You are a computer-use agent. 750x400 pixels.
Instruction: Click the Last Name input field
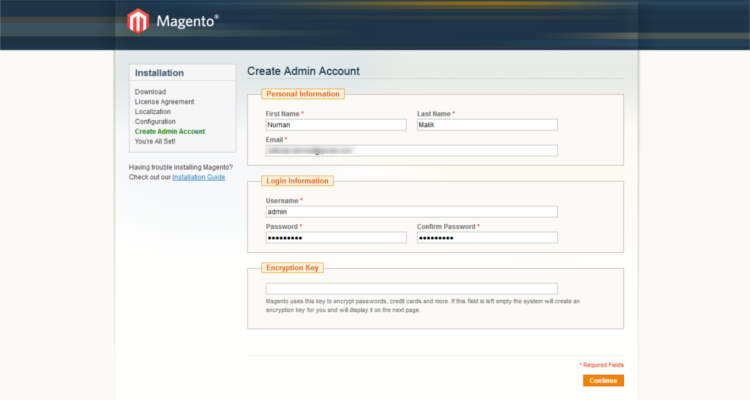pyautogui.click(x=486, y=125)
